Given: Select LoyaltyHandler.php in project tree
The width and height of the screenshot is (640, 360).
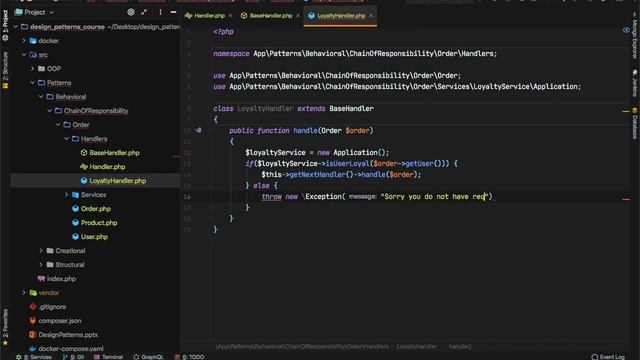Looking at the screenshot, I should coord(118,180).
